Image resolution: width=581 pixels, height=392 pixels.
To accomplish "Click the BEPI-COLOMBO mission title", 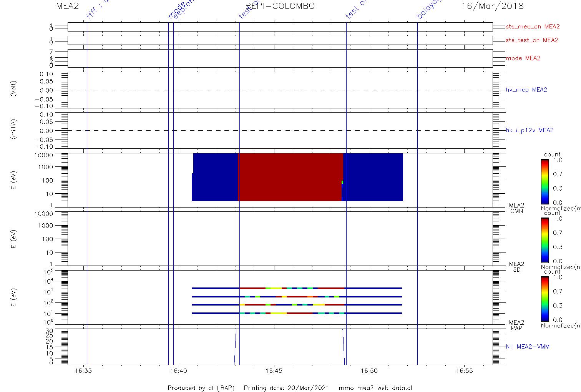I will [280, 6].
